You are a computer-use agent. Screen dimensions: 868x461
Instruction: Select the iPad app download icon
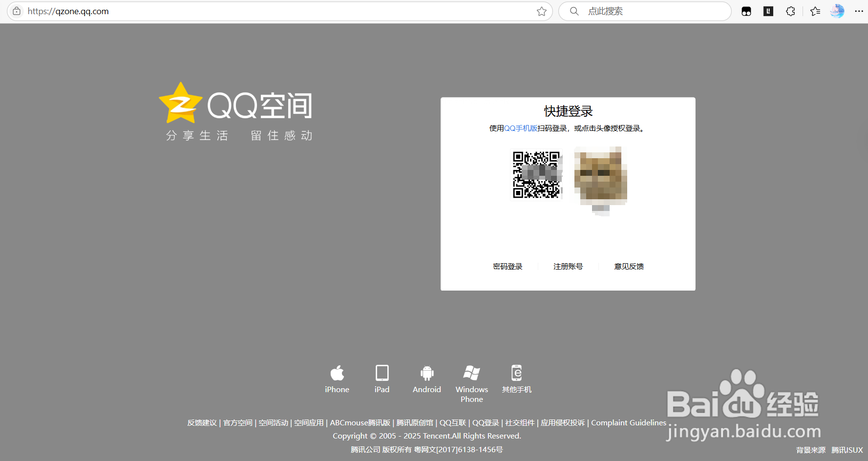tap(382, 374)
